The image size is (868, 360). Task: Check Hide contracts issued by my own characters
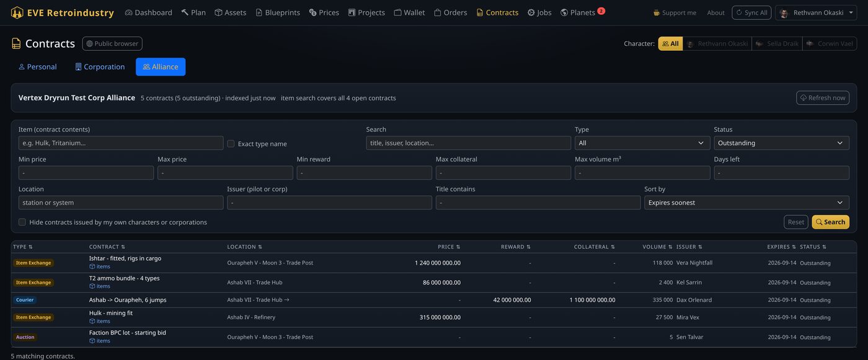pos(22,222)
